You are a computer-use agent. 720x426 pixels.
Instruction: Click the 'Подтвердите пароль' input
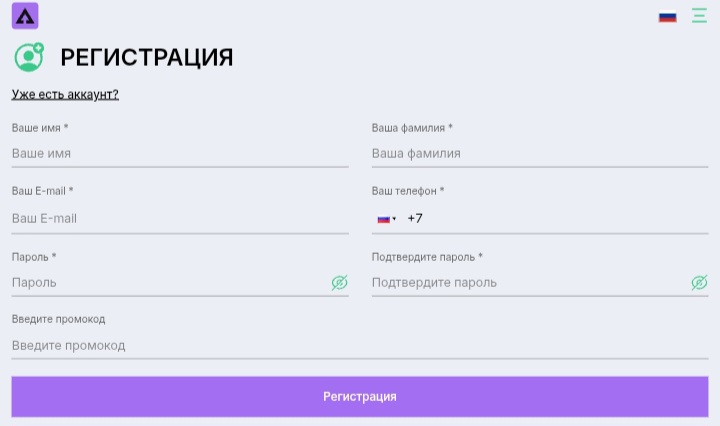pyautogui.click(x=528, y=283)
